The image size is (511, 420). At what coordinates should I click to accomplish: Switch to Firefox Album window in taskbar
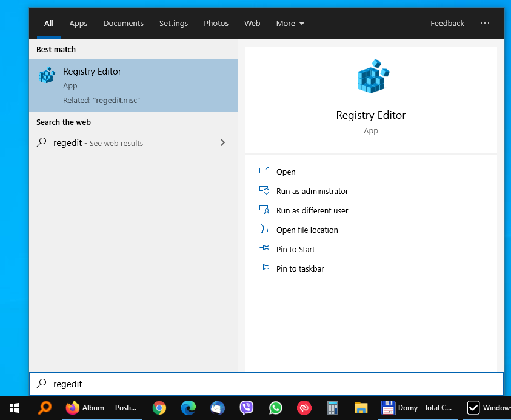point(102,408)
